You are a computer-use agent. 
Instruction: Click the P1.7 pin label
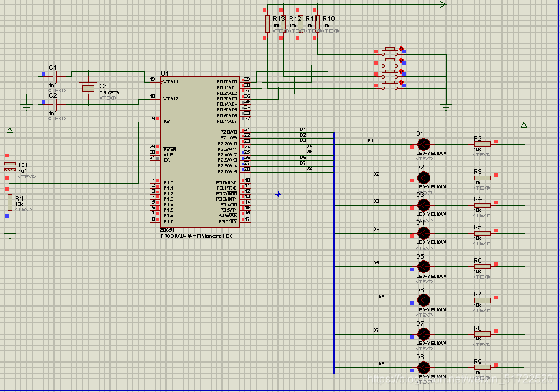pos(169,222)
